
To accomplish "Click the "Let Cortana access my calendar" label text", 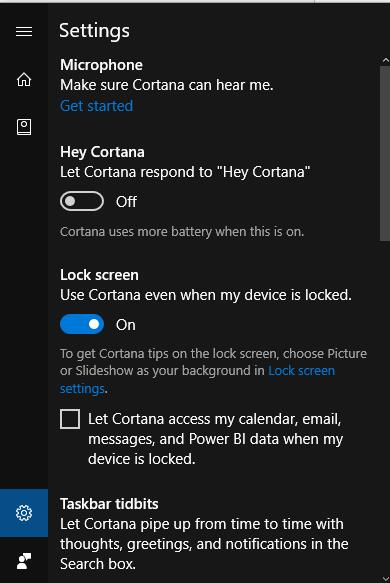I will [x=215, y=439].
